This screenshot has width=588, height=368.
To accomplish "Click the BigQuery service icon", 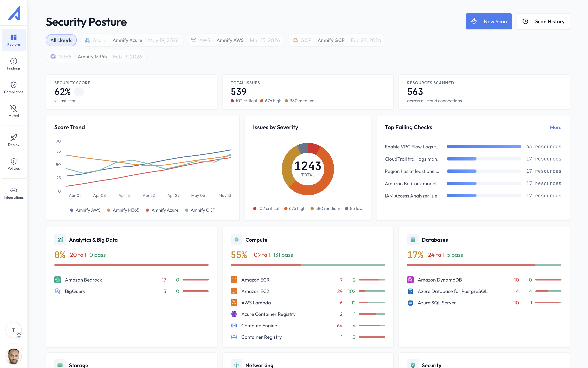I will click(58, 291).
